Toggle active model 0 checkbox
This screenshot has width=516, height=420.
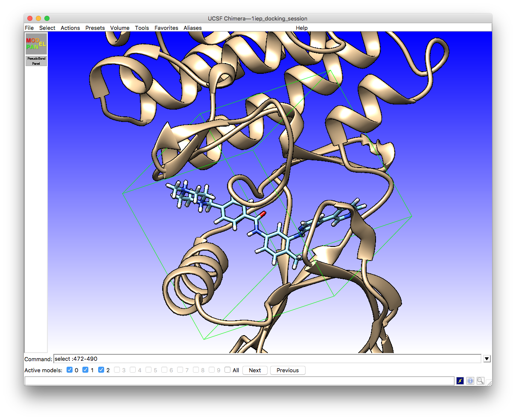(70, 370)
